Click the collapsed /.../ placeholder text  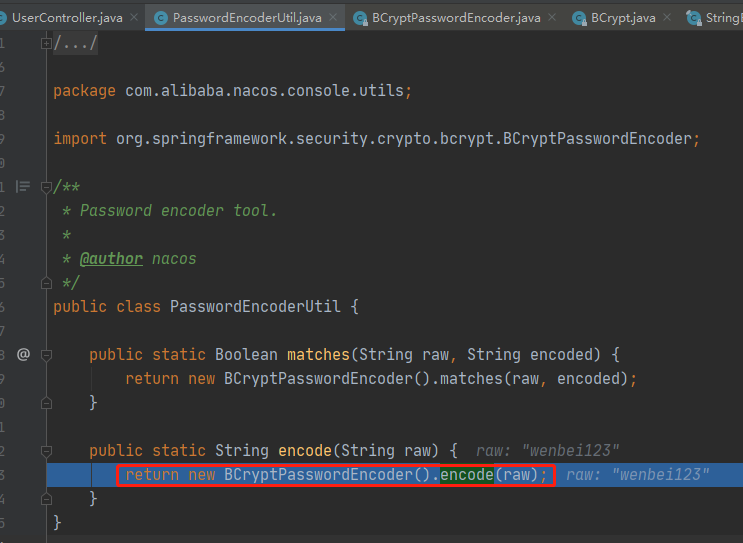point(75,43)
